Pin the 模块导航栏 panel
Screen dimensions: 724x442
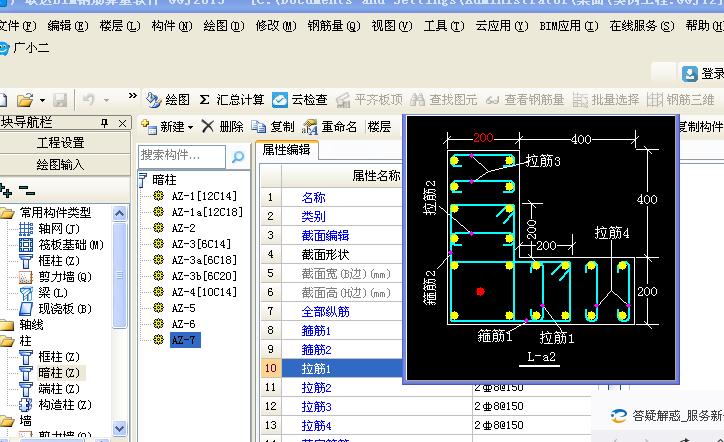coord(104,123)
